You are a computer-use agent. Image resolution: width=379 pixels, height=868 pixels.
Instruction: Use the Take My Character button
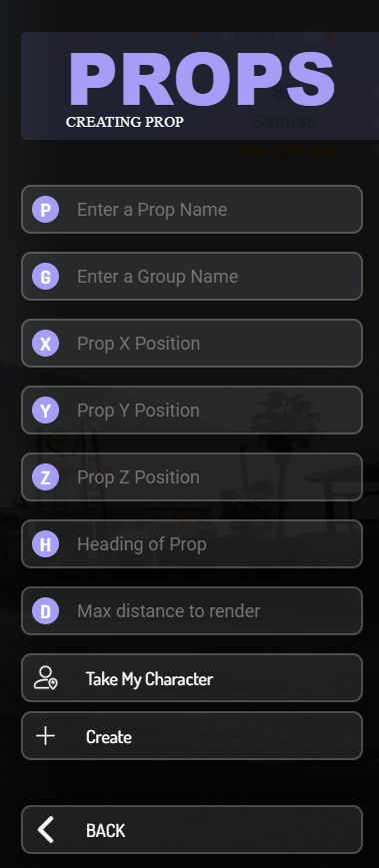pos(192,678)
